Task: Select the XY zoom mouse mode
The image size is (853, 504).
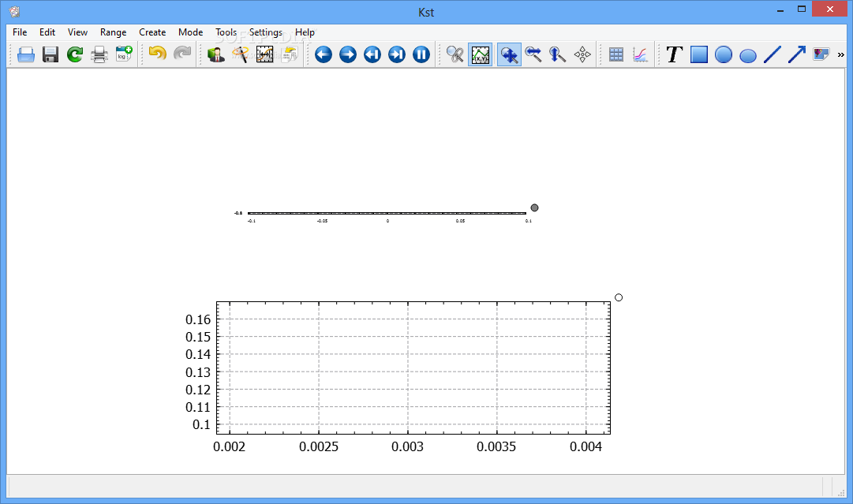Action: (x=509, y=54)
